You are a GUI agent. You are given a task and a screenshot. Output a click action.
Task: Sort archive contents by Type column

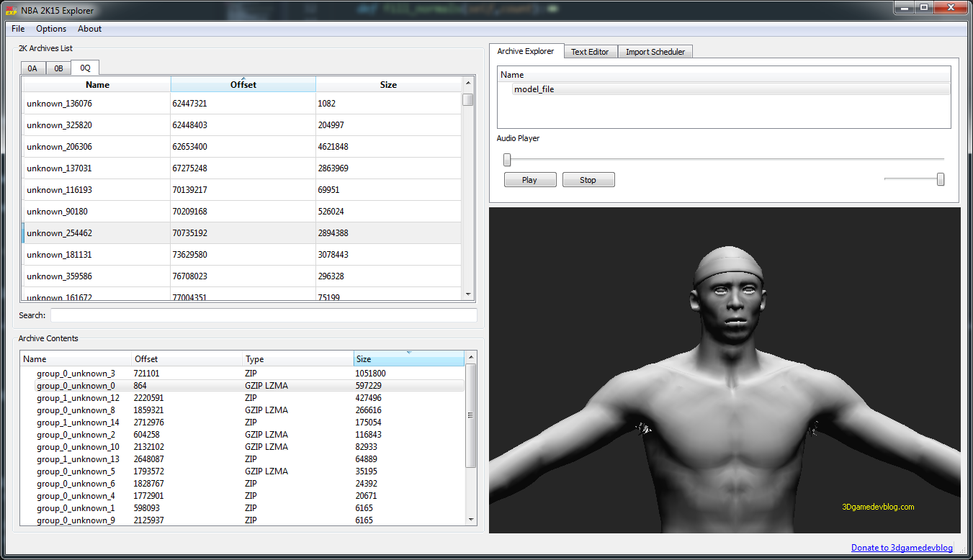tap(297, 359)
